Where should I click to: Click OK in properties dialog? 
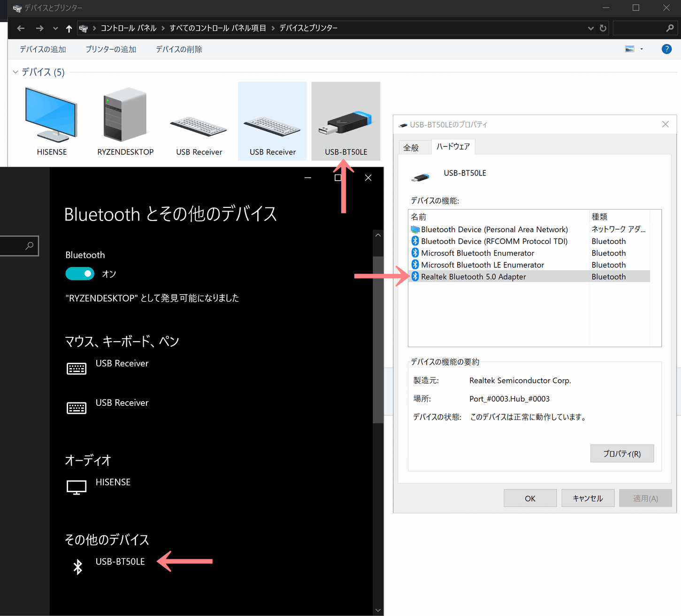tap(530, 498)
